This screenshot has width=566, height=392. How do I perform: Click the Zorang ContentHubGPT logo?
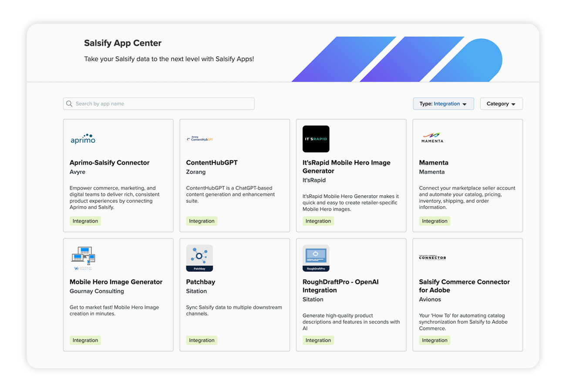(x=199, y=139)
